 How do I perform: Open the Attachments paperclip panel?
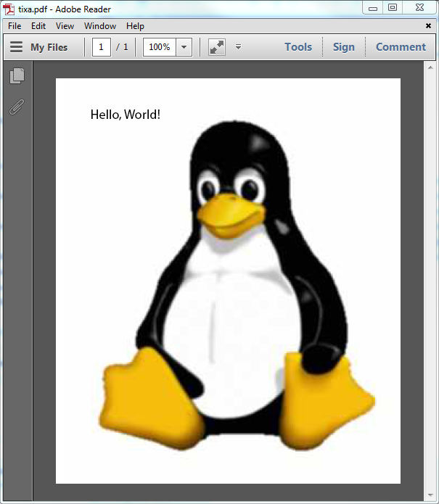point(16,107)
